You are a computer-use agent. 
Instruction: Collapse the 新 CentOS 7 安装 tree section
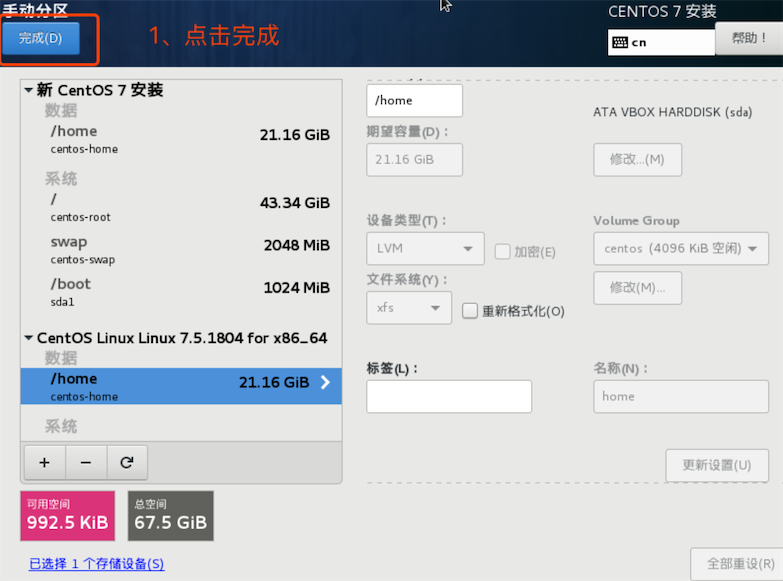point(28,90)
